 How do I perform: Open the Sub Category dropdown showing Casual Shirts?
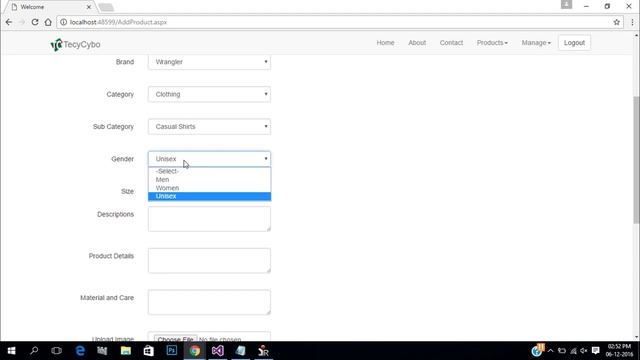coord(209,127)
